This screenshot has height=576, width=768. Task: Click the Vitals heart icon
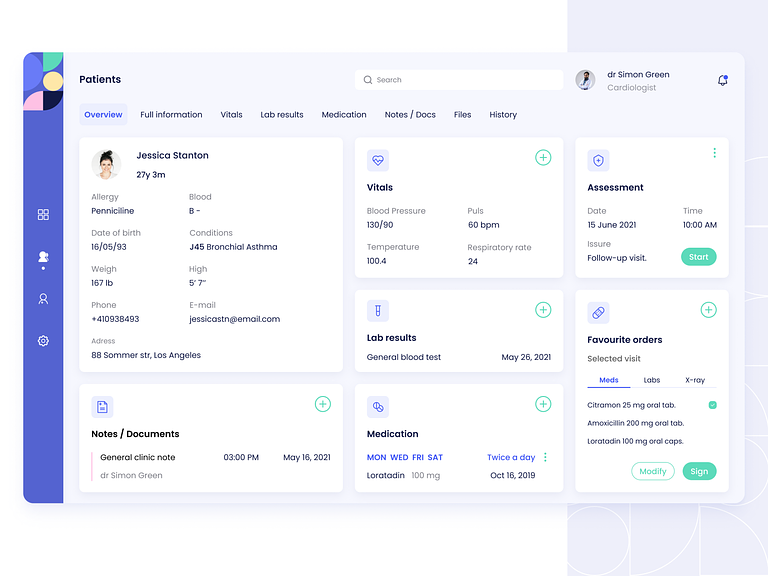coord(378,160)
